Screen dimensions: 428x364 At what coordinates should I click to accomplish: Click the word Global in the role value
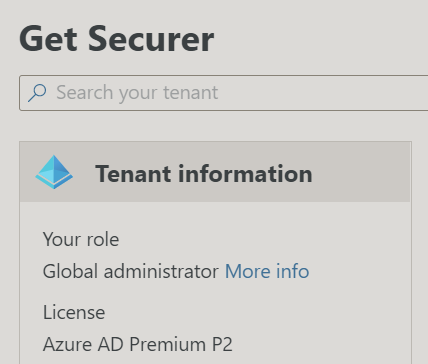(x=70, y=271)
